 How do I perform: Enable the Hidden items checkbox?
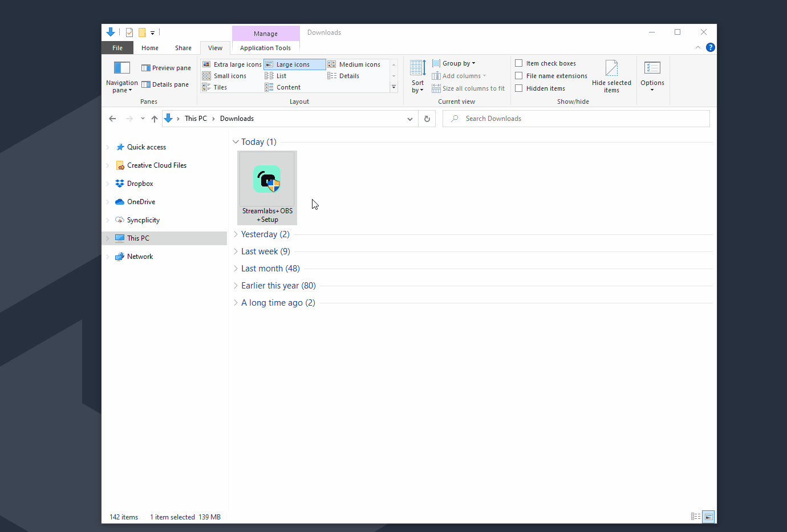[x=518, y=88]
